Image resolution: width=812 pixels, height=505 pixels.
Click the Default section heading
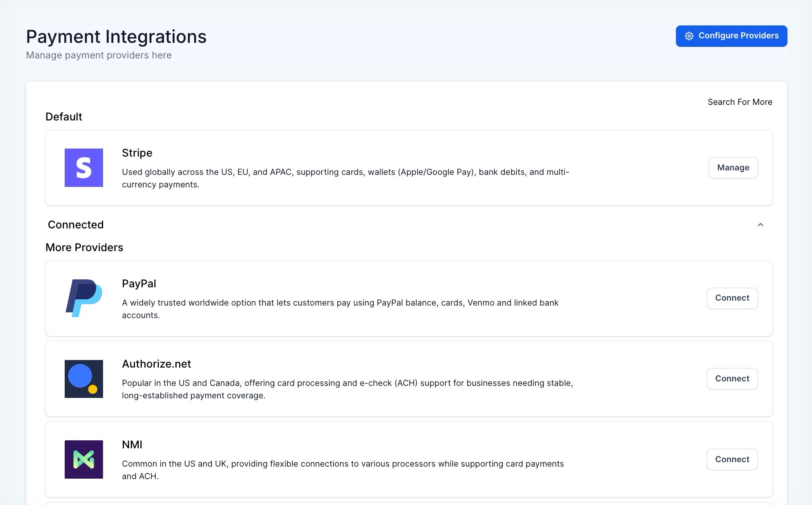click(x=64, y=117)
